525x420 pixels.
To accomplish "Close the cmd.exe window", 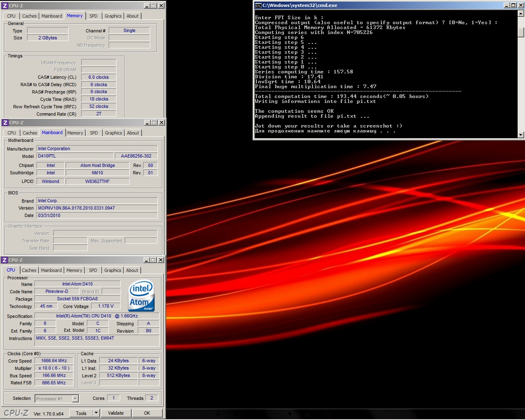I will (520, 5).
